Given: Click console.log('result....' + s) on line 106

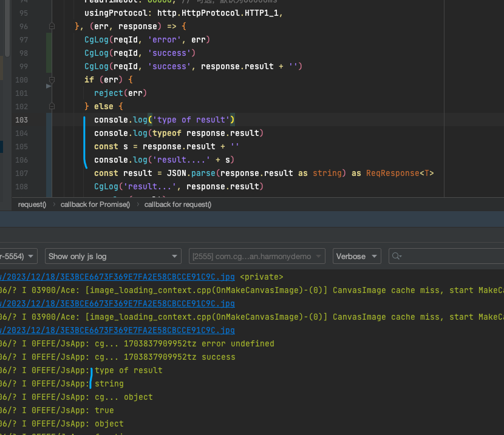Looking at the screenshot, I should pos(164,160).
